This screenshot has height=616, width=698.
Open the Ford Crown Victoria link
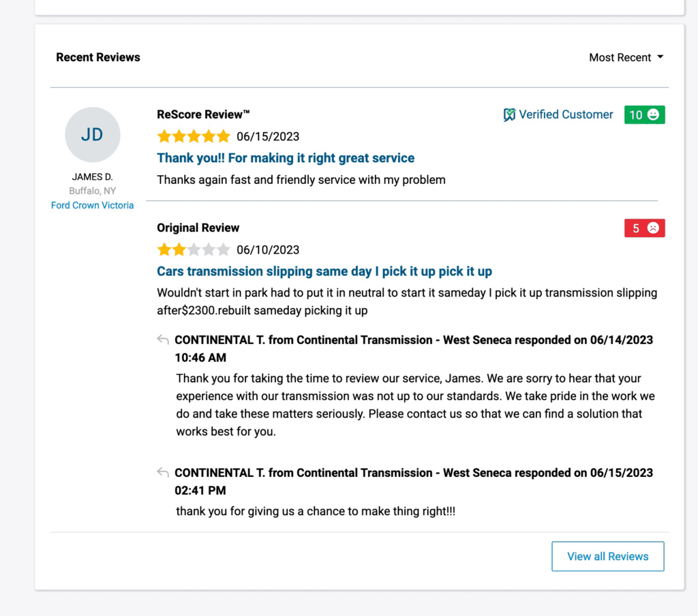pyautogui.click(x=92, y=205)
